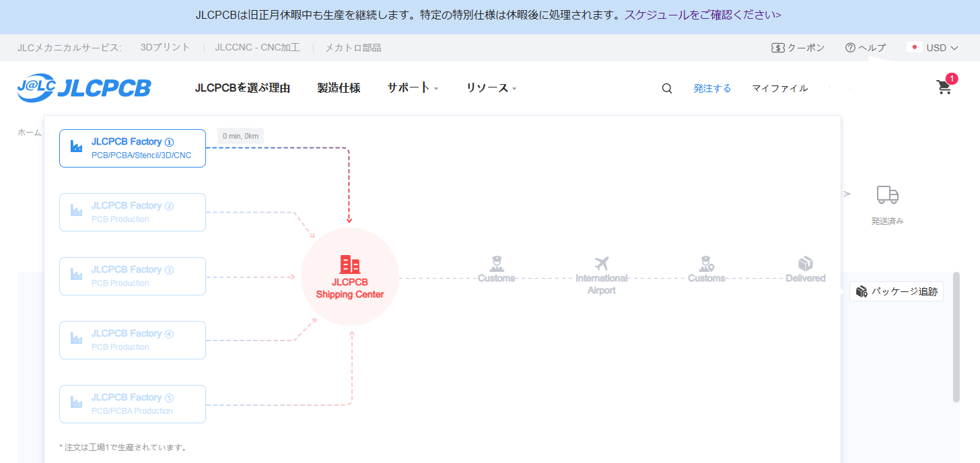Open the search magnifier icon
This screenshot has width=980, height=463.
click(667, 88)
